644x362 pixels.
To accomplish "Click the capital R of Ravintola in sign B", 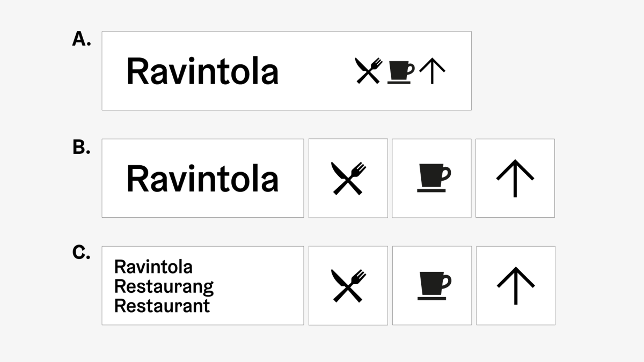I will pos(136,179).
